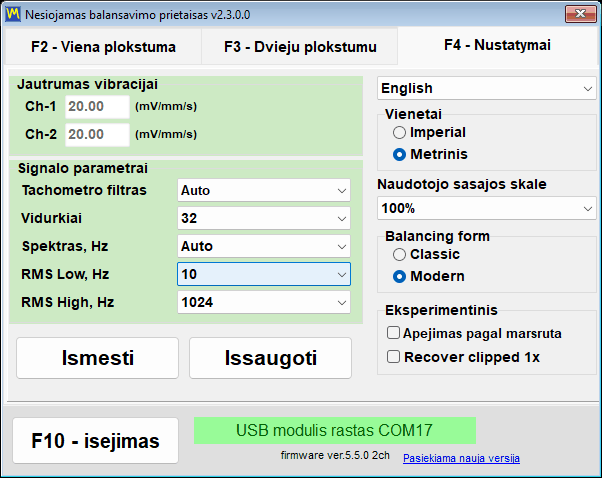The image size is (602, 478).
Task: Switch to F3 - Dvieju plokstumu tab
Action: pyautogui.click(x=300, y=47)
